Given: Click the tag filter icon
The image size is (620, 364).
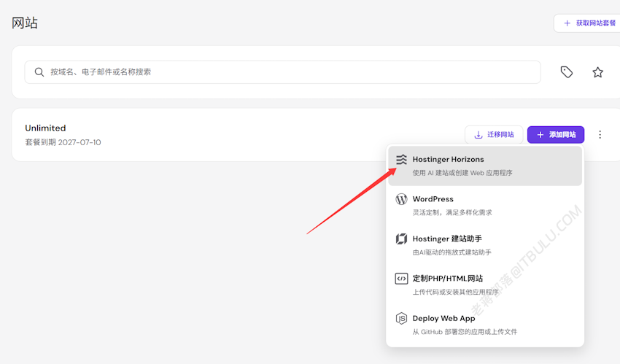Looking at the screenshot, I should [567, 72].
